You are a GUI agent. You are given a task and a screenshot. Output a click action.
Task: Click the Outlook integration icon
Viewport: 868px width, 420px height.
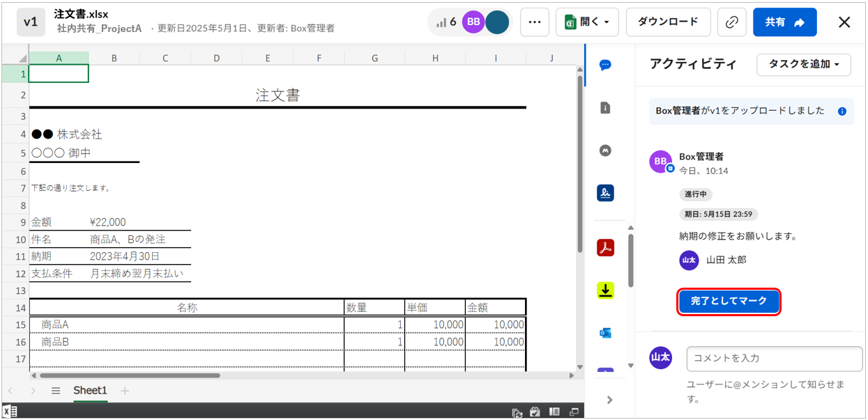[605, 333]
